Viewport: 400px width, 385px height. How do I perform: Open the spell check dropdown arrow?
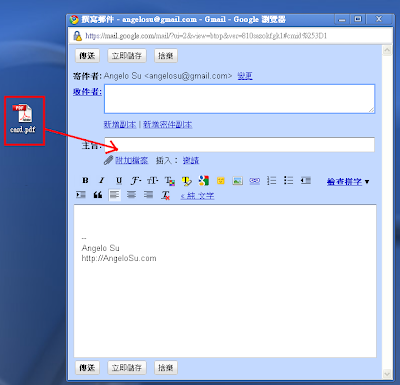pos(367,182)
